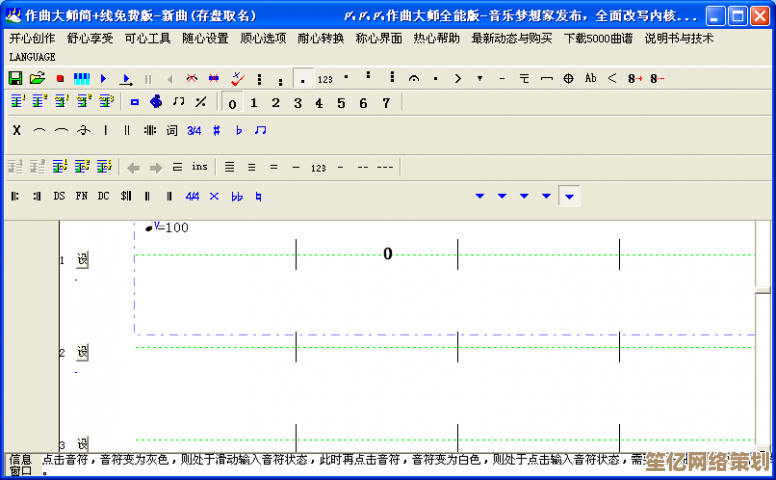Click the 8+ octave up button

[x=635, y=78]
